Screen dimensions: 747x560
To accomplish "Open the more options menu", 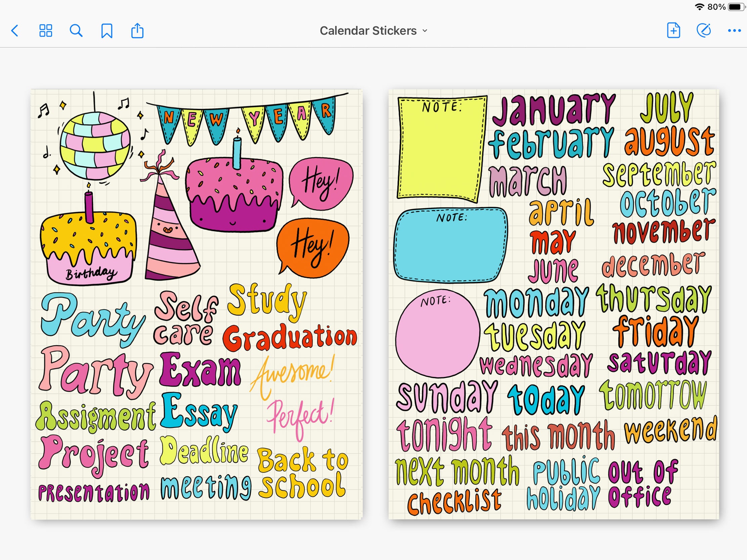I will pos(734,31).
